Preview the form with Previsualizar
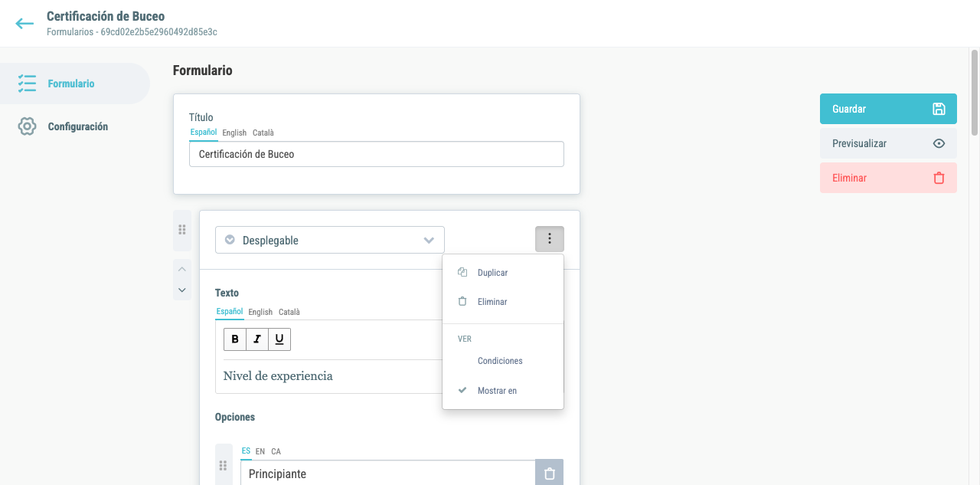 (888, 143)
